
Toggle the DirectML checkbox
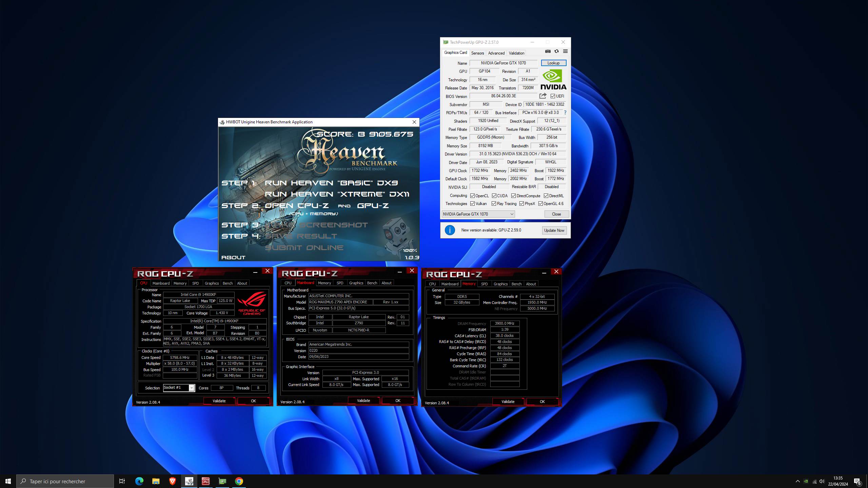(546, 196)
